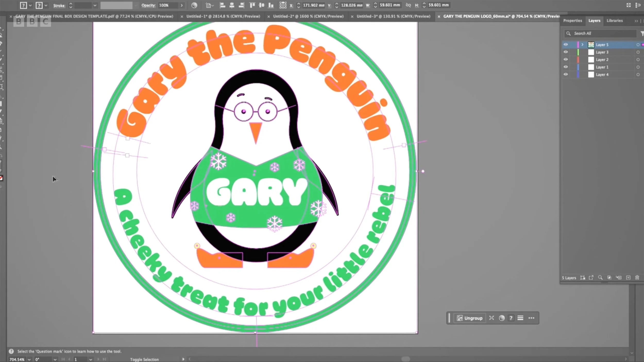
Task: Open more options in the floating task bar
Action: click(531, 318)
